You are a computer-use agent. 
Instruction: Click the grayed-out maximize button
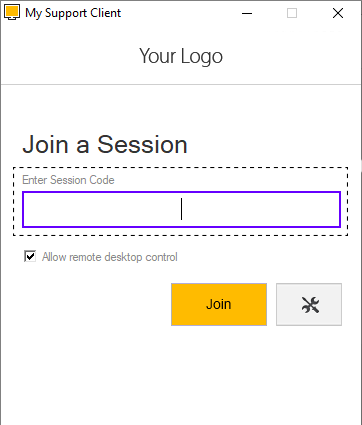click(292, 13)
